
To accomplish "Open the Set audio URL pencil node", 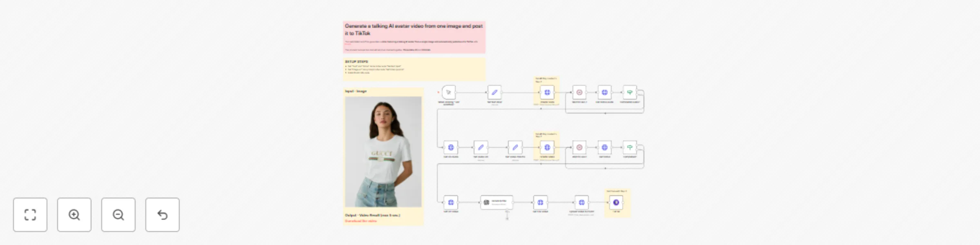I will coord(481,147).
